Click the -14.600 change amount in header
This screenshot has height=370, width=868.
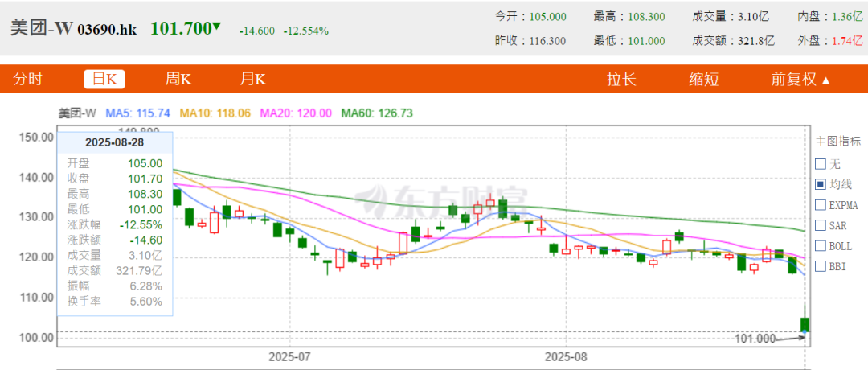click(x=257, y=31)
